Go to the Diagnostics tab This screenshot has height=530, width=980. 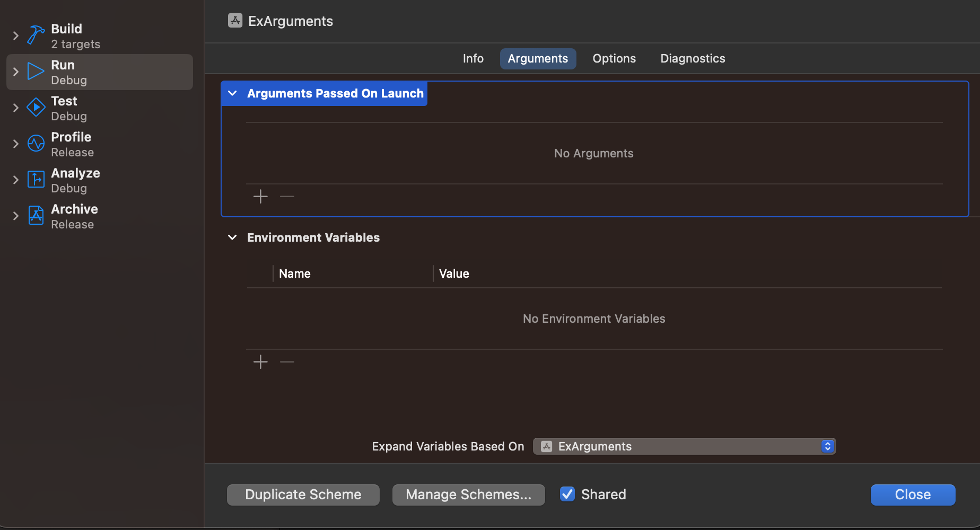click(693, 58)
